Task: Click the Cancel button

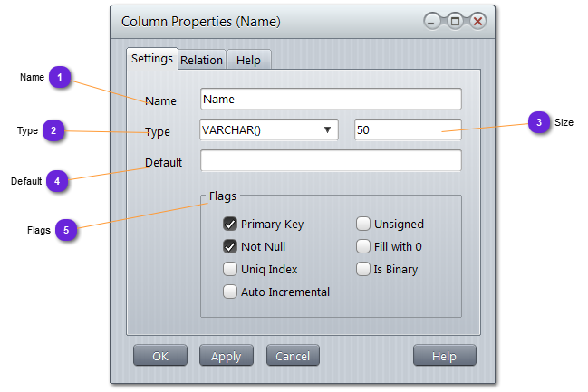Action: click(293, 356)
